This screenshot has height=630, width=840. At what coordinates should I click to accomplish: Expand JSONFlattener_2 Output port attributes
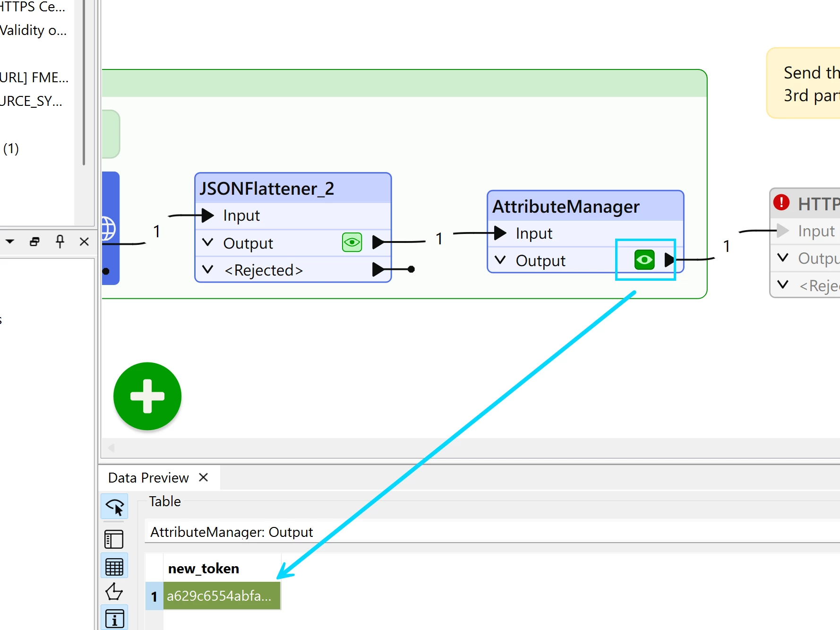coord(207,242)
